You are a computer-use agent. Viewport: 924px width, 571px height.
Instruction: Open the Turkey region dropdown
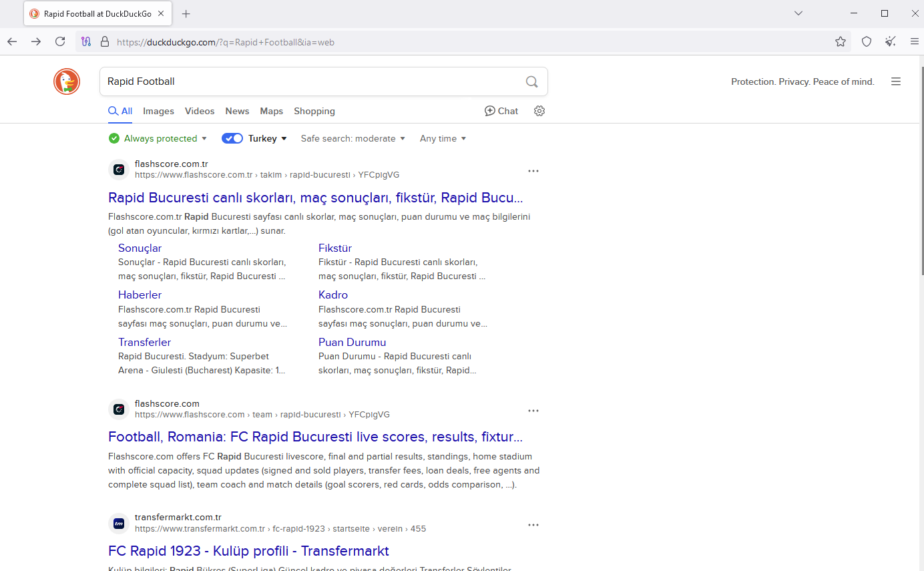pos(268,138)
